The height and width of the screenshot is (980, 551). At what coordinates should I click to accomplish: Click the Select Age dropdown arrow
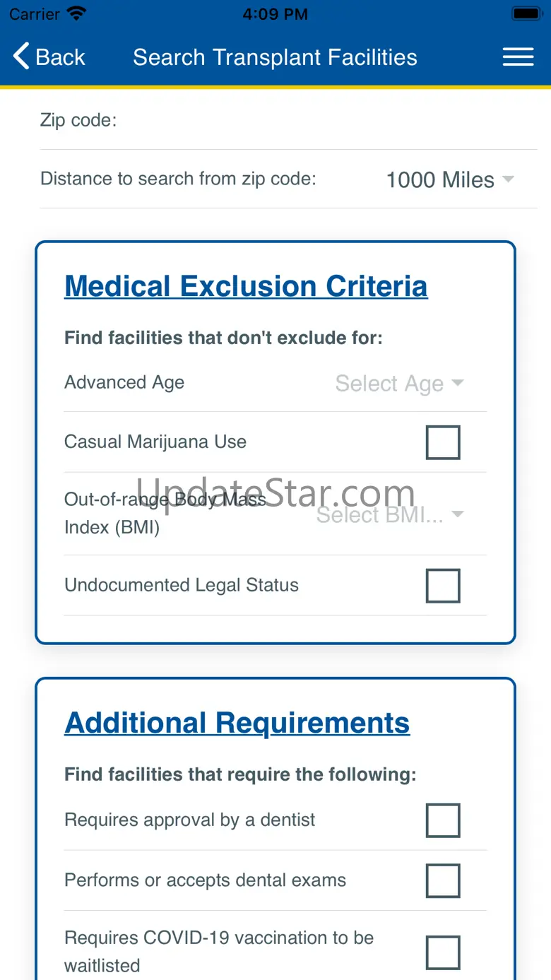tap(458, 383)
